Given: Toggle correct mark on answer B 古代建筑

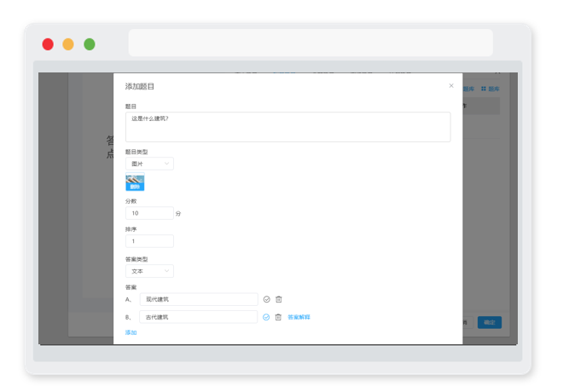Looking at the screenshot, I should point(266,317).
